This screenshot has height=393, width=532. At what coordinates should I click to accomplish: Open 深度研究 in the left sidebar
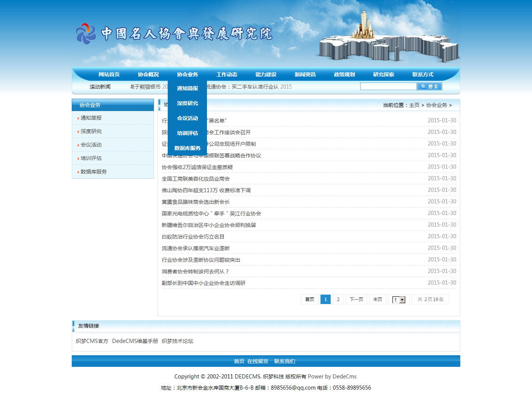[91, 131]
